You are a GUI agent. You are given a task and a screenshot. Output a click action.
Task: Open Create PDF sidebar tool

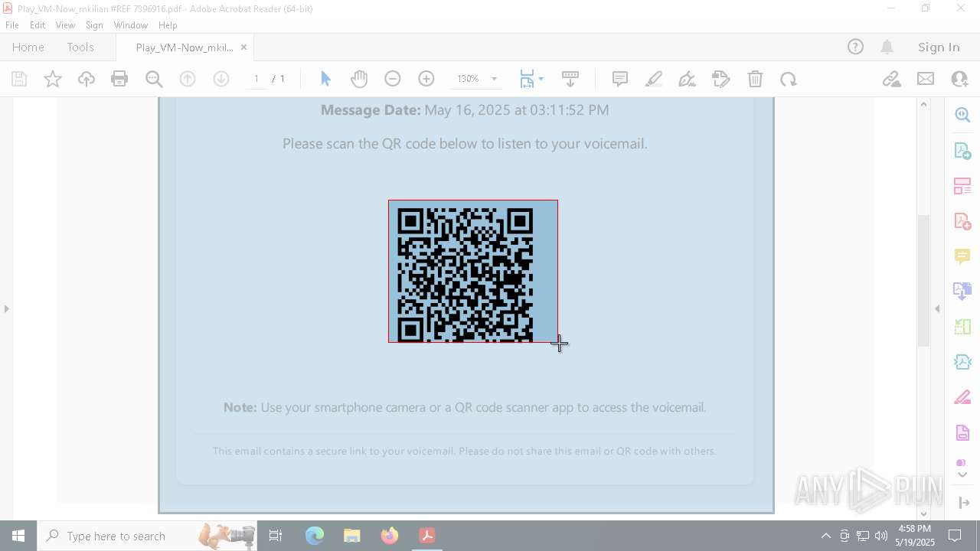tap(962, 221)
